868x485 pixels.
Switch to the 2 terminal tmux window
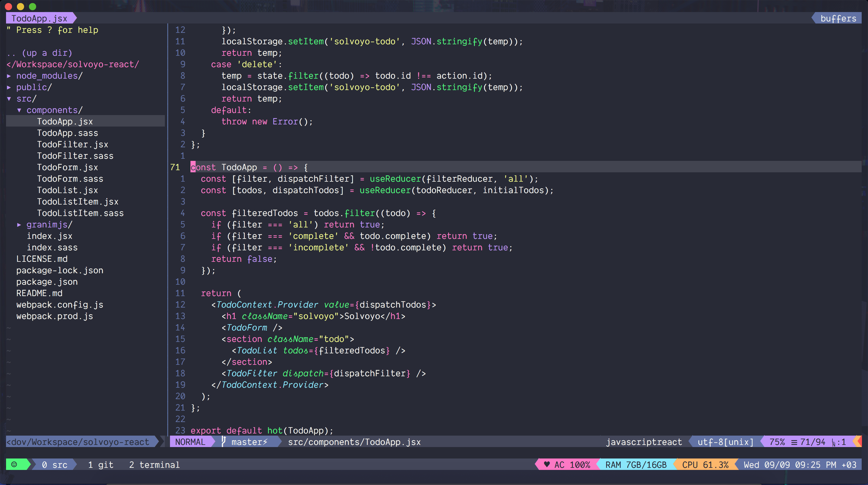155,465
